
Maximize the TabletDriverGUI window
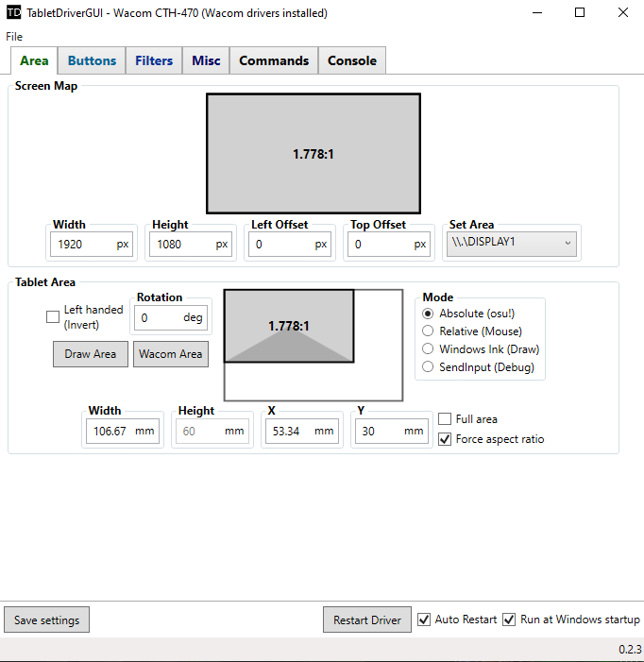point(580,12)
